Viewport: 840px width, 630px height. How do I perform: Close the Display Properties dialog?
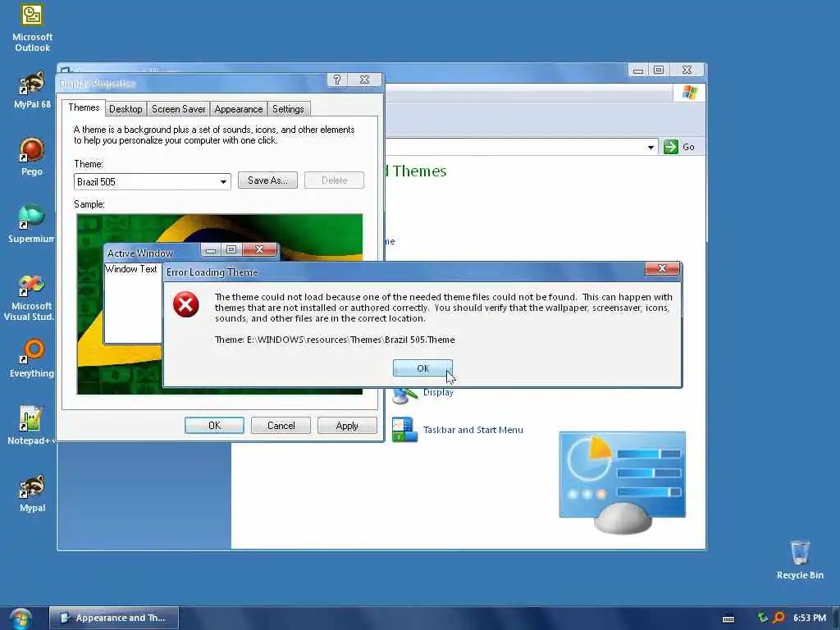(x=364, y=80)
